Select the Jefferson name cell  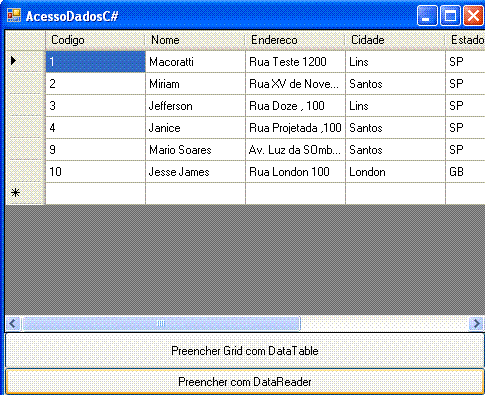[x=195, y=105]
